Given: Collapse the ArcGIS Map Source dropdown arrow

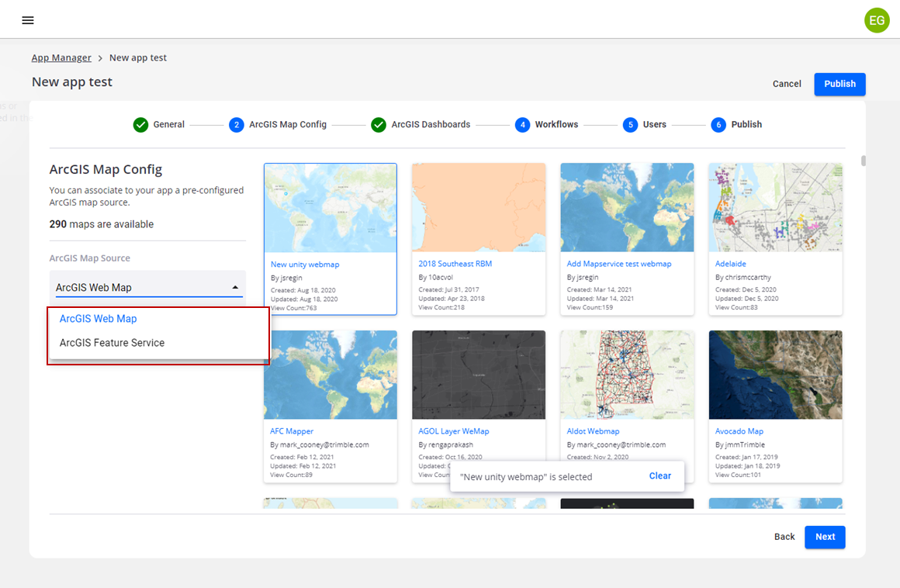Looking at the screenshot, I should pos(235,287).
